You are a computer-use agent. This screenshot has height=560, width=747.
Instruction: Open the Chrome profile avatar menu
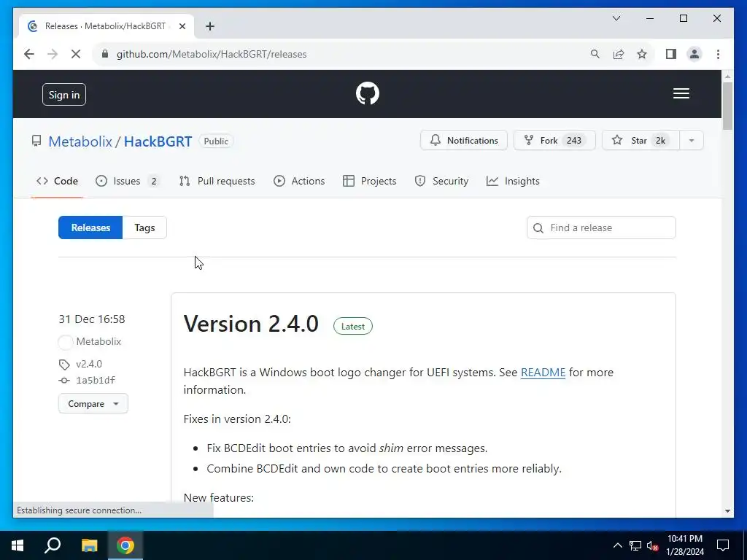[x=694, y=54]
